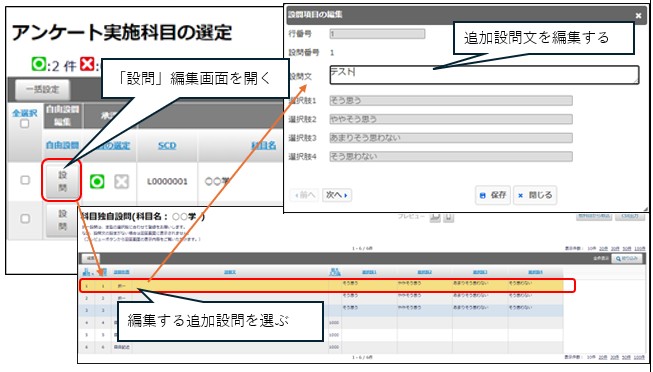The width and height of the screenshot is (653, 372).
Task: Toggle the 全選択 select-all checkbox
Action: (25, 124)
